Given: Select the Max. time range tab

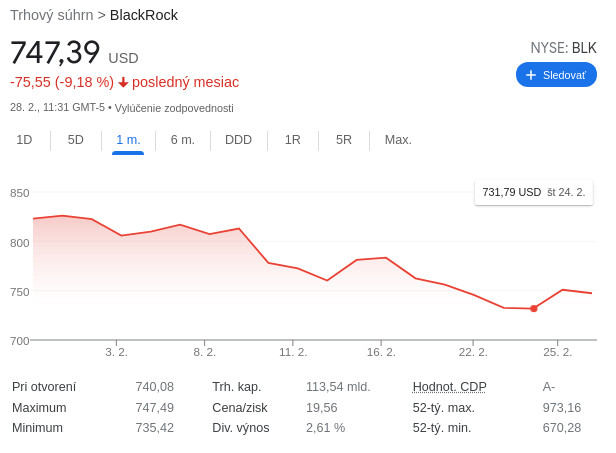Looking at the screenshot, I should 398,140.
